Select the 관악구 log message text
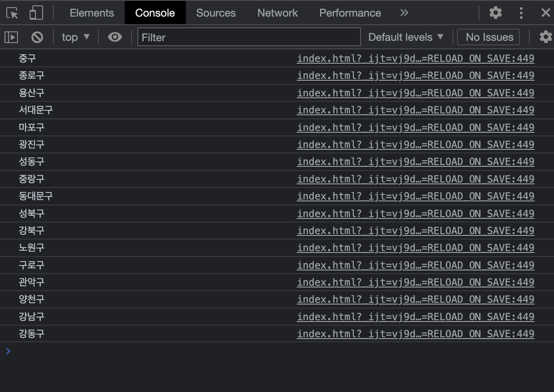Screen dimensions: 554x392 tap(31, 282)
